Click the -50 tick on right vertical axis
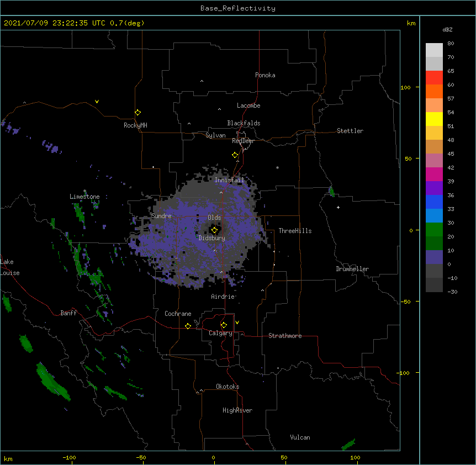 coord(405,302)
